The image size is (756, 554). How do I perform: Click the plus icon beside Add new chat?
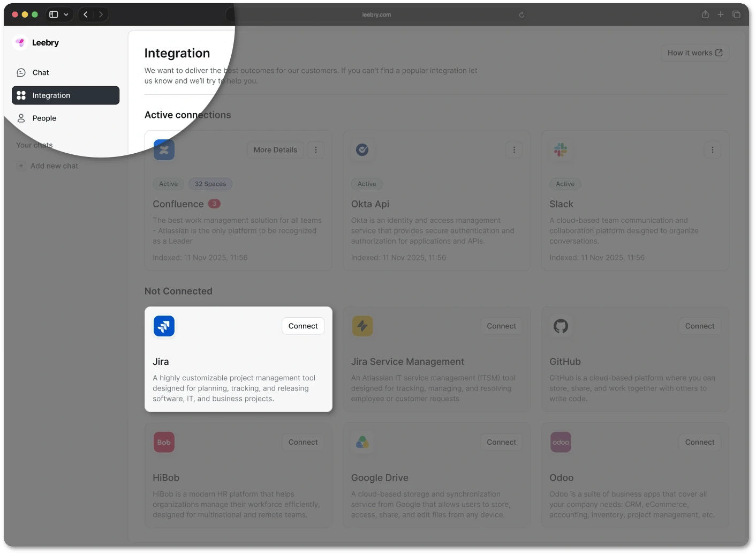pyautogui.click(x=21, y=166)
